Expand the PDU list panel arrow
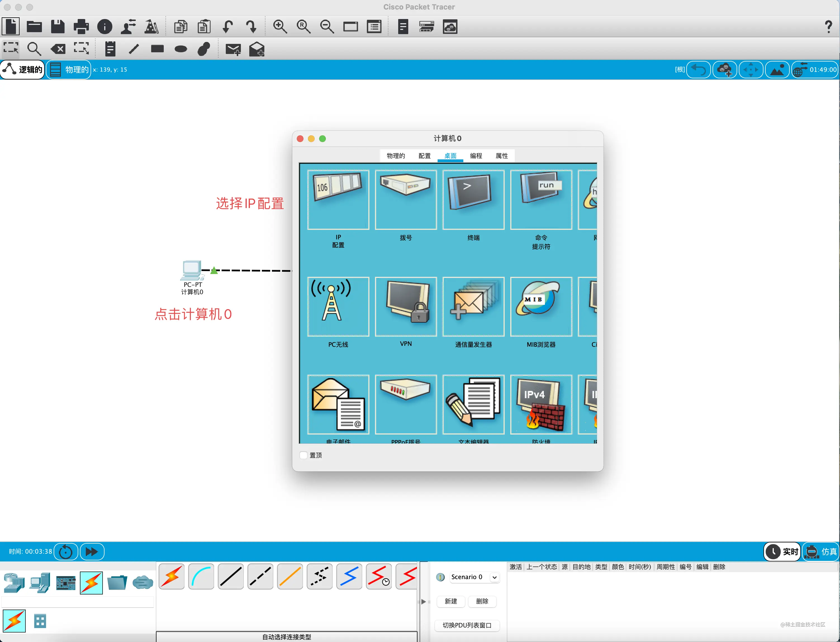The width and height of the screenshot is (840, 642). tap(423, 601)
